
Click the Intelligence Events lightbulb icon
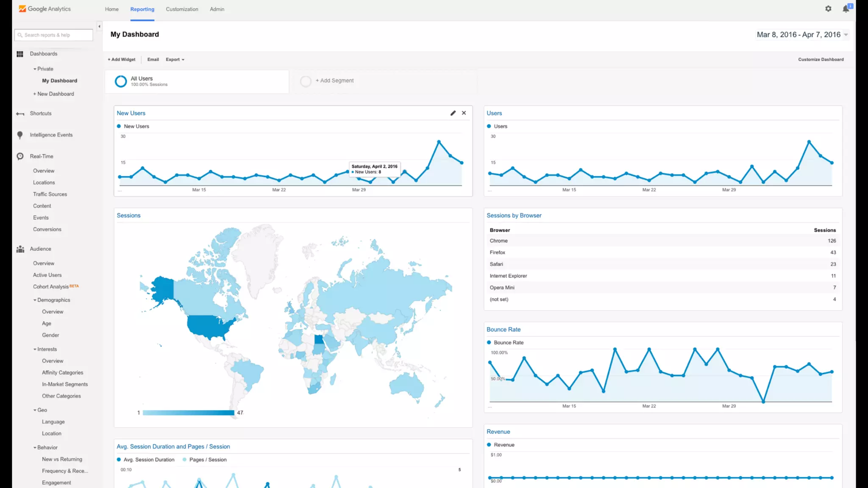[x=20, y=135]
